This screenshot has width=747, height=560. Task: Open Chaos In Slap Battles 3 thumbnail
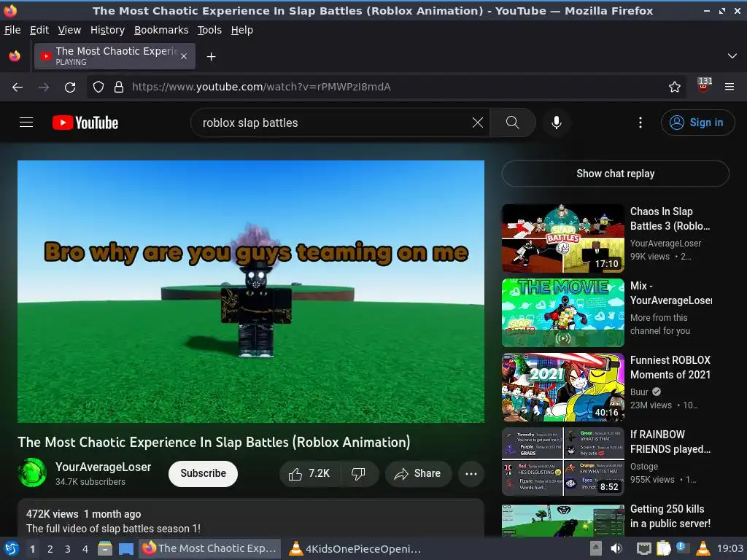[563, 238]
